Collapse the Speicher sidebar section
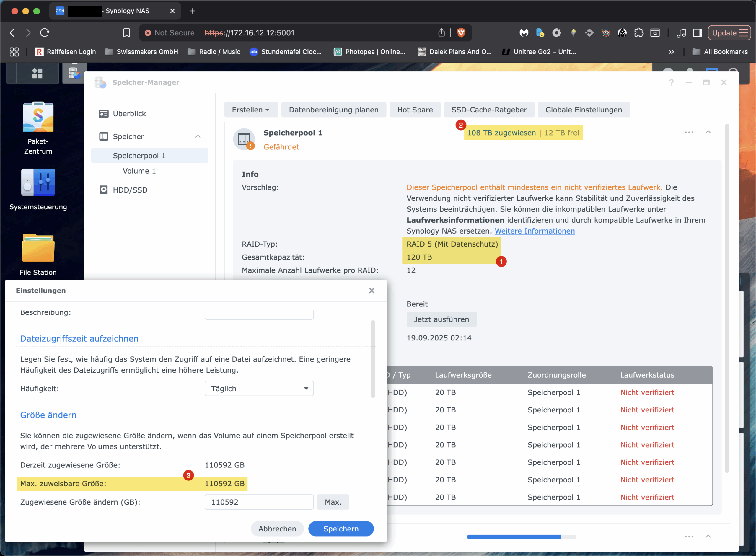The width and height of the screenshot is (756, 556). [198, 136]
